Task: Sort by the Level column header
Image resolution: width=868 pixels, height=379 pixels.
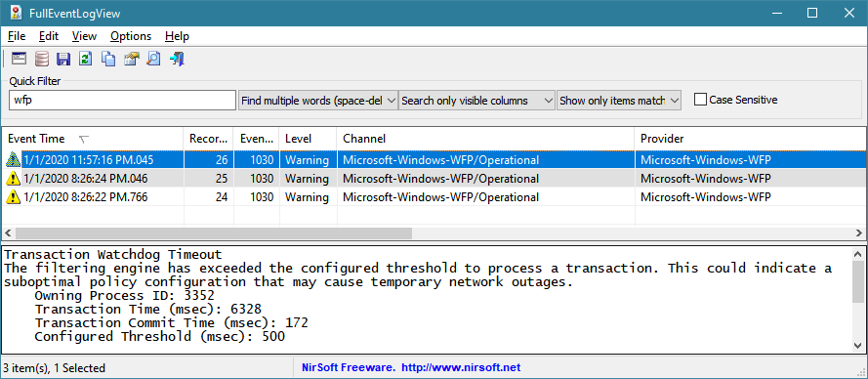Action: coord(309,139)
